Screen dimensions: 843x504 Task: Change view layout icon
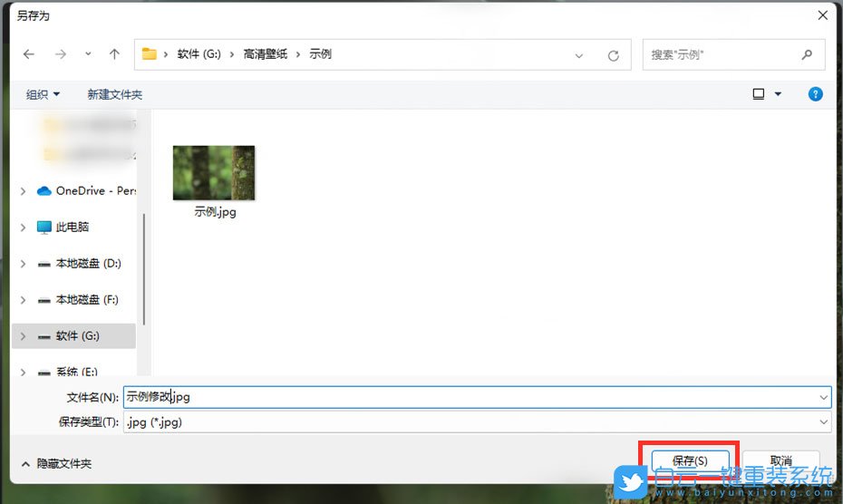pyautogui.click(x=759, y=94)
